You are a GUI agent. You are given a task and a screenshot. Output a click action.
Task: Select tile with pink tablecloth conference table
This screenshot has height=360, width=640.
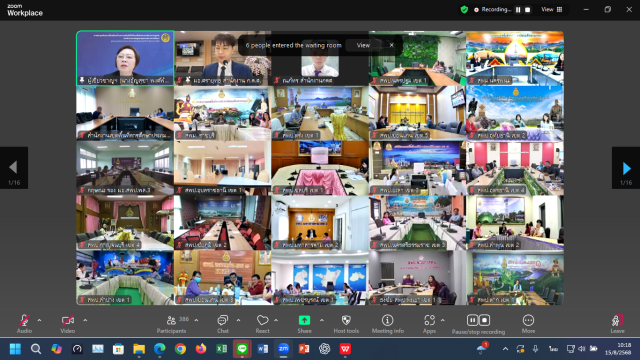click(320, 168)
